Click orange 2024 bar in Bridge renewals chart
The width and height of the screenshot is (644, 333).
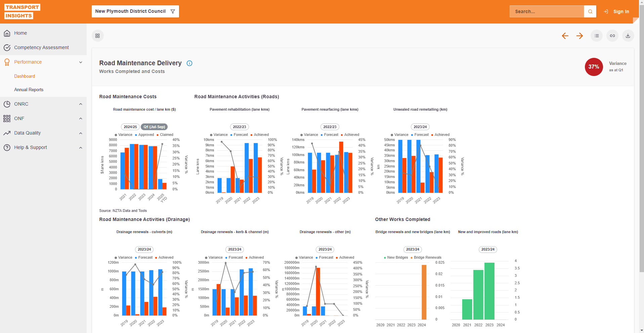click(424, 292)
